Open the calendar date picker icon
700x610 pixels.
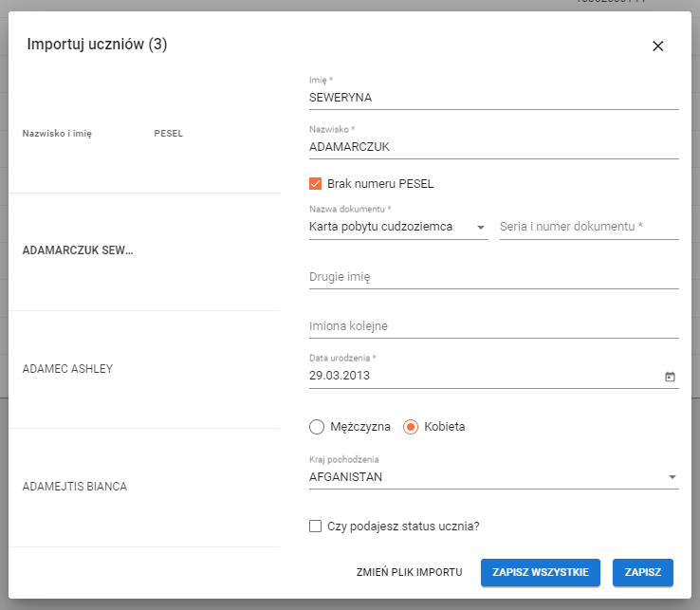(670, 377)
